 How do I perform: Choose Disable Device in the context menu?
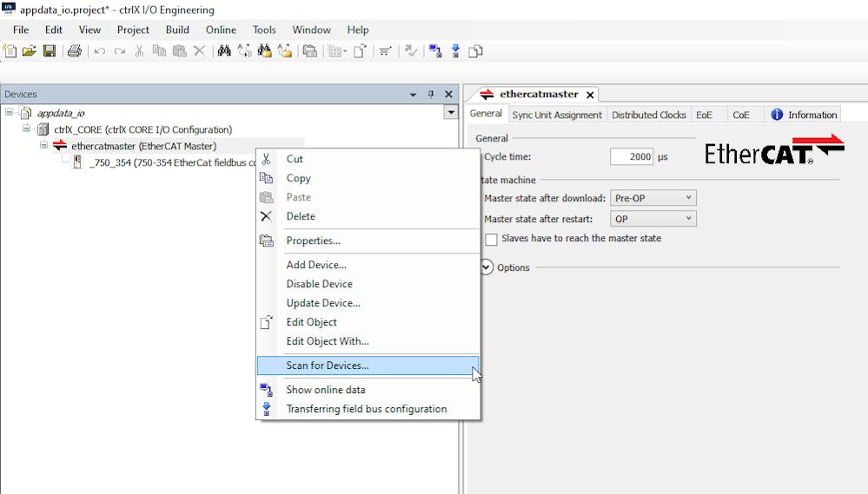coord(368,284)
